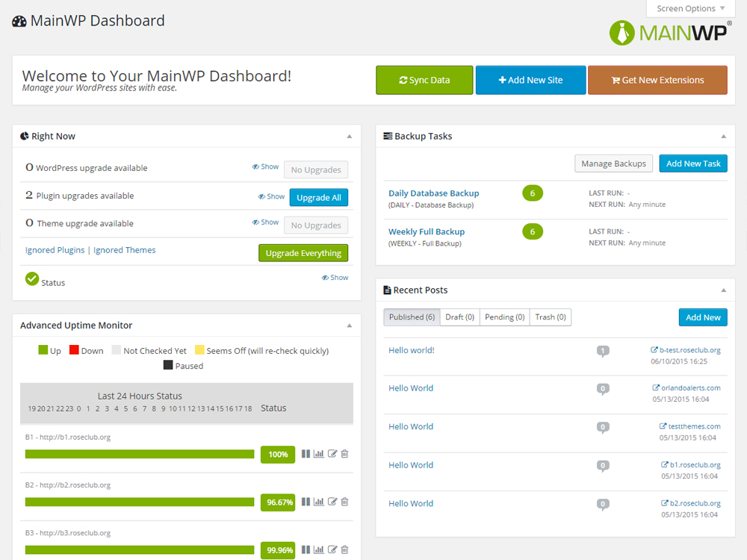Click the comment bubble for Hello world! post
747x560 pixels.
click(603, 351)
